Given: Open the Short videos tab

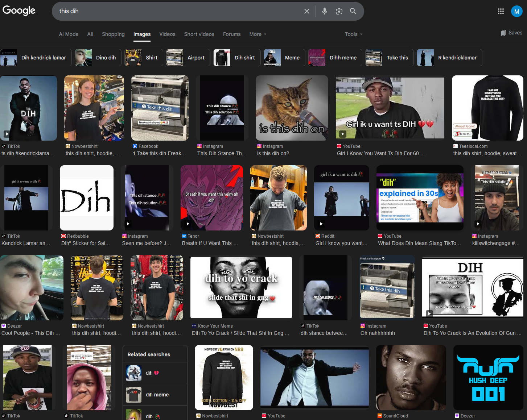Looking at the screenshot, I should [x=199, y=34].
